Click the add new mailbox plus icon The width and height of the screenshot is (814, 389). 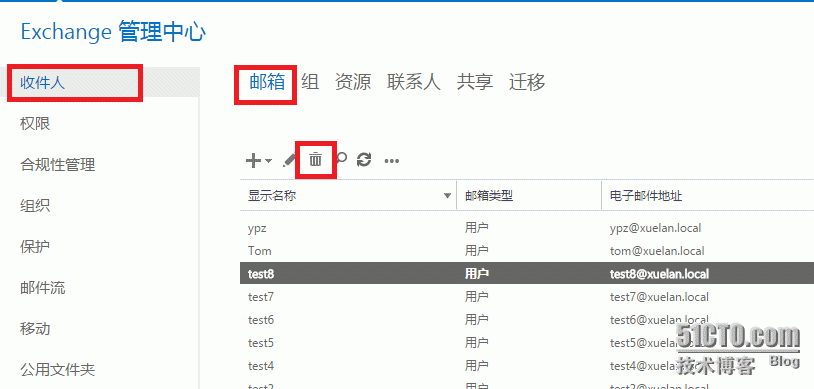253,160
